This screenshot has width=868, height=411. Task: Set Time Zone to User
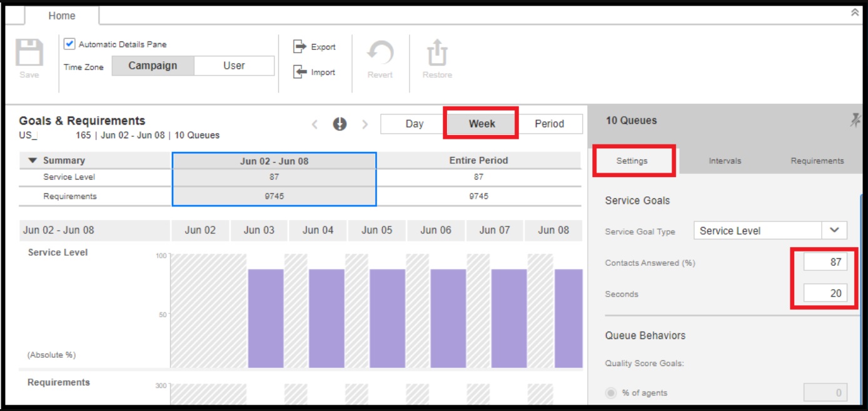click(234, 66)
